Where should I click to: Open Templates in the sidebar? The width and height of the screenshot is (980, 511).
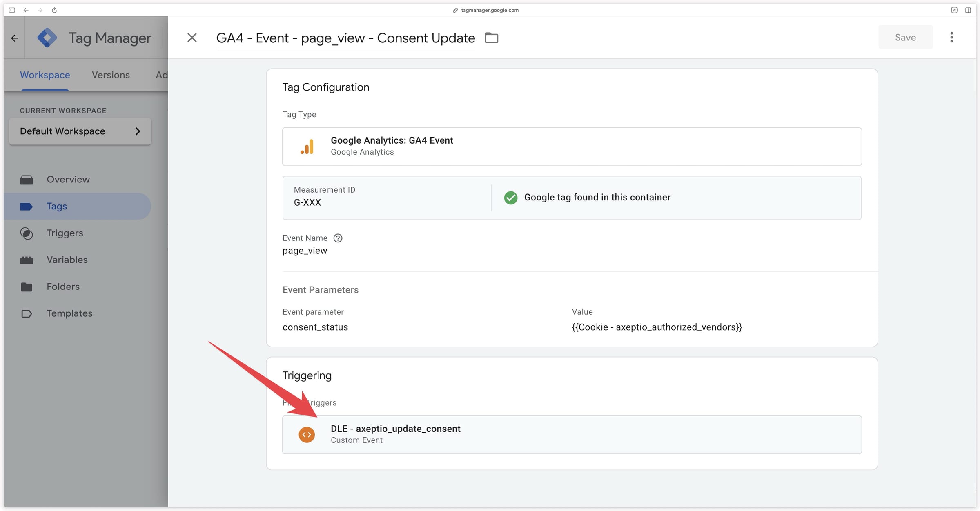coord(78,313)
